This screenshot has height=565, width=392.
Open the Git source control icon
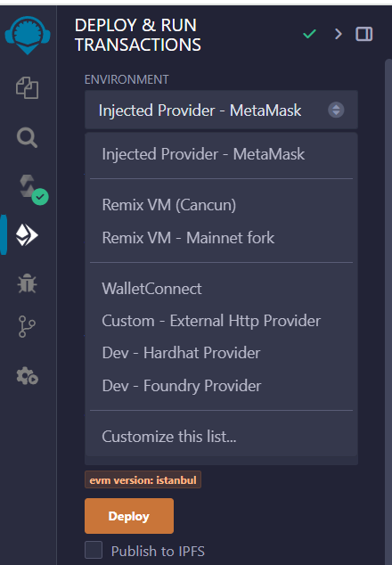pos(27,326)
